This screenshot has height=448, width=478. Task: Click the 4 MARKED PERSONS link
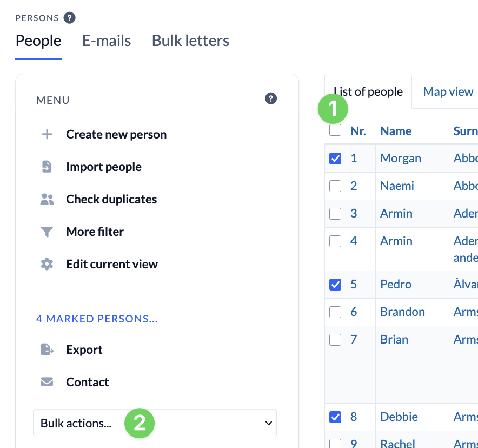point(97,319)
